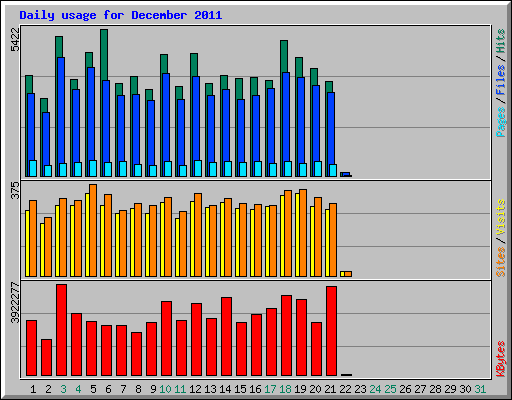Click day label "6" on the x-axis

click(108, 389)
